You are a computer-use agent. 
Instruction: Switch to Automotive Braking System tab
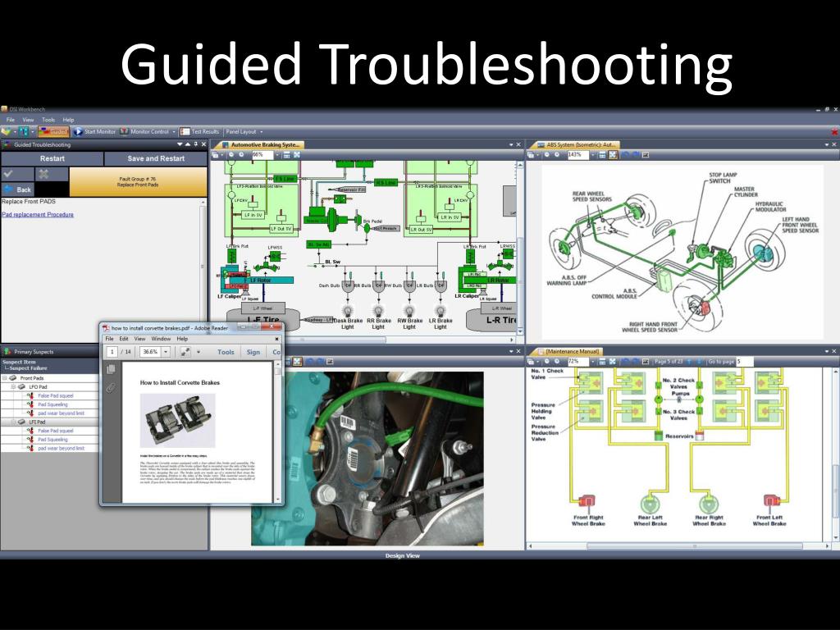[261, 144]
